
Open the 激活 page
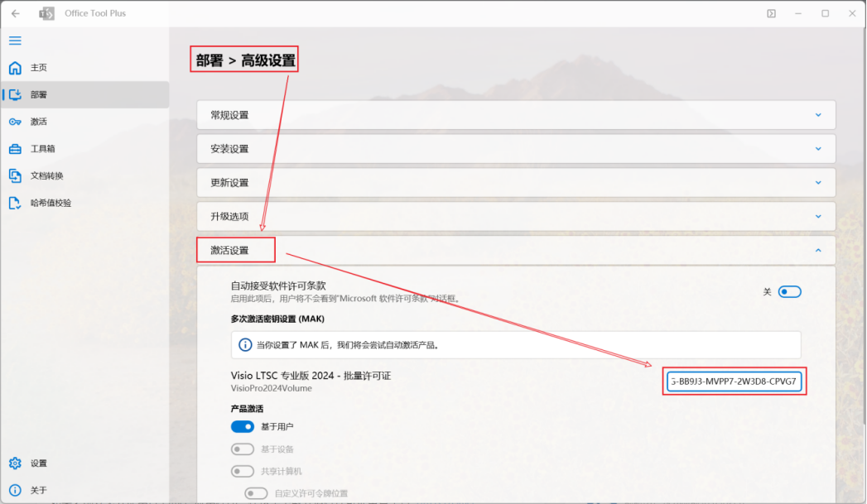coord(85,122)
